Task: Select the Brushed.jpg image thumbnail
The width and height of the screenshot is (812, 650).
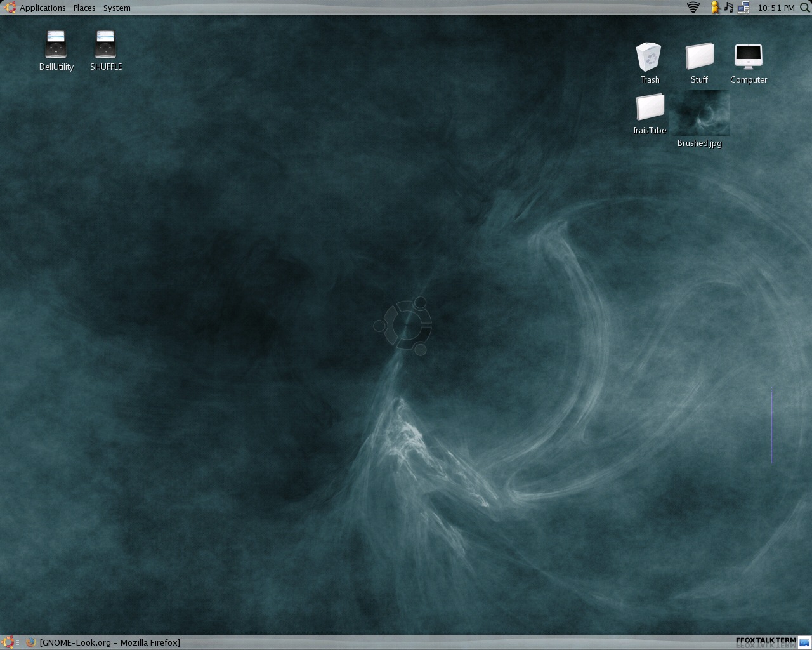Action: pos(699,113)
